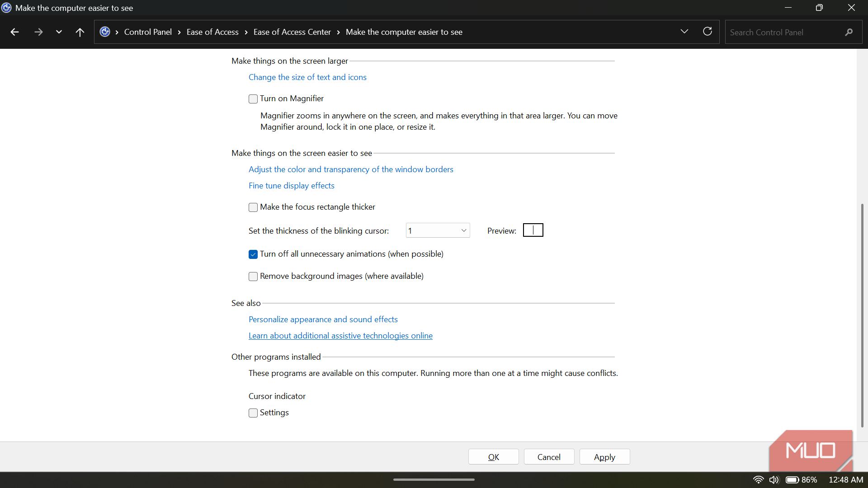Viewport: 868px width, 488px height.
Task: Expand chevron after Ease of Access Center breadcrumb
Action: (x=339, y=32)
